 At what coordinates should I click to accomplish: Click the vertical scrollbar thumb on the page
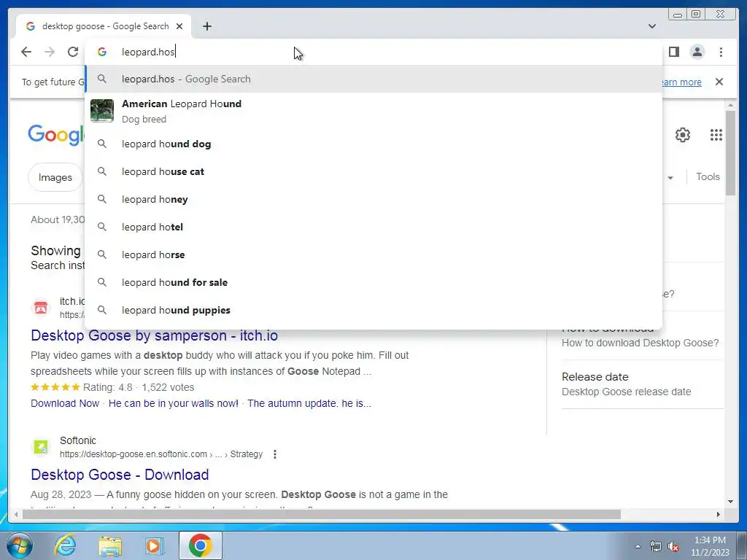coord(731,152)
